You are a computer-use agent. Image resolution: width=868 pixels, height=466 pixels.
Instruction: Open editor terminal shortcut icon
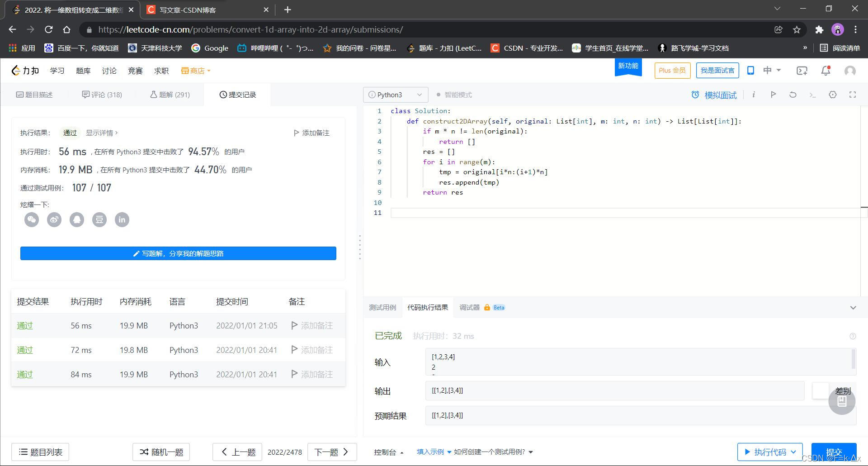point(813,95)
